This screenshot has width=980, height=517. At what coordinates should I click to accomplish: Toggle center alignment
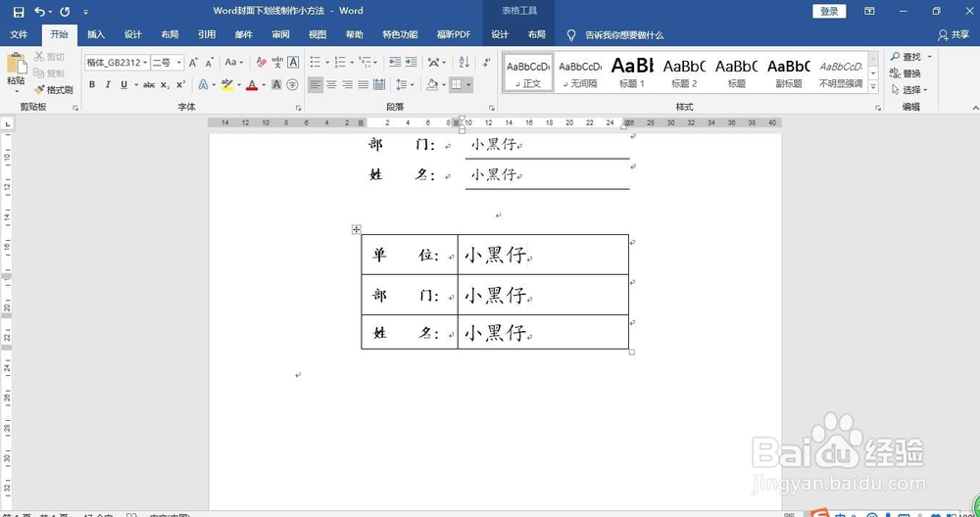click(332, 85)
